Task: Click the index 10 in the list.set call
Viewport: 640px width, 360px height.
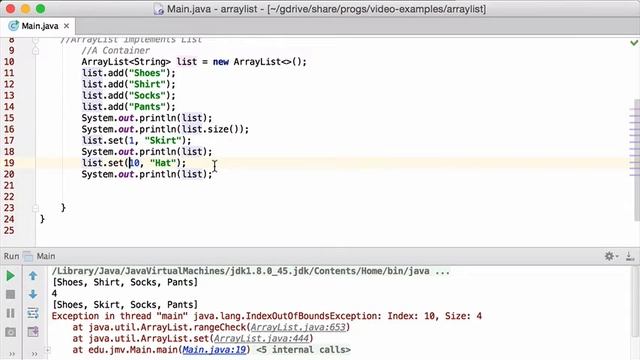Action: tap(134, 163)
